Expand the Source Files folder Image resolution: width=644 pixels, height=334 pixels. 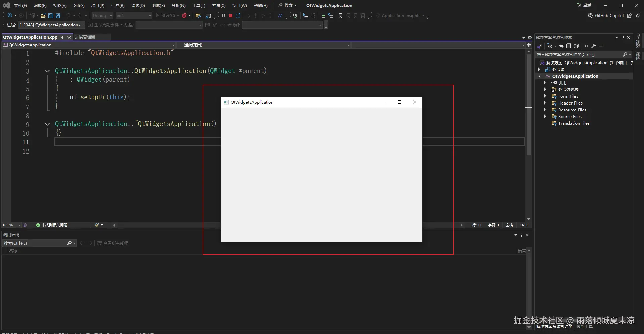545,116
